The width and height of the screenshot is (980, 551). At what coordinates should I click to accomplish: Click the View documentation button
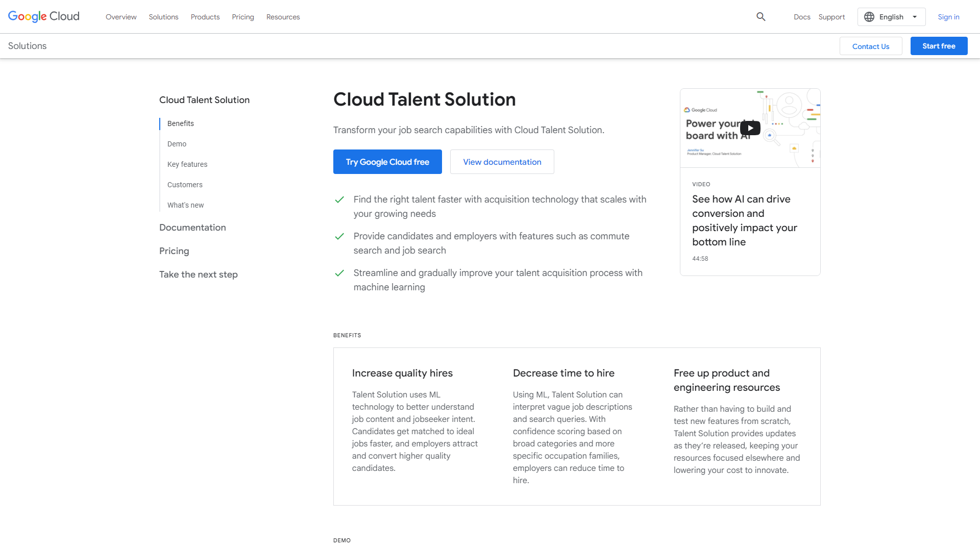[502, 161]
